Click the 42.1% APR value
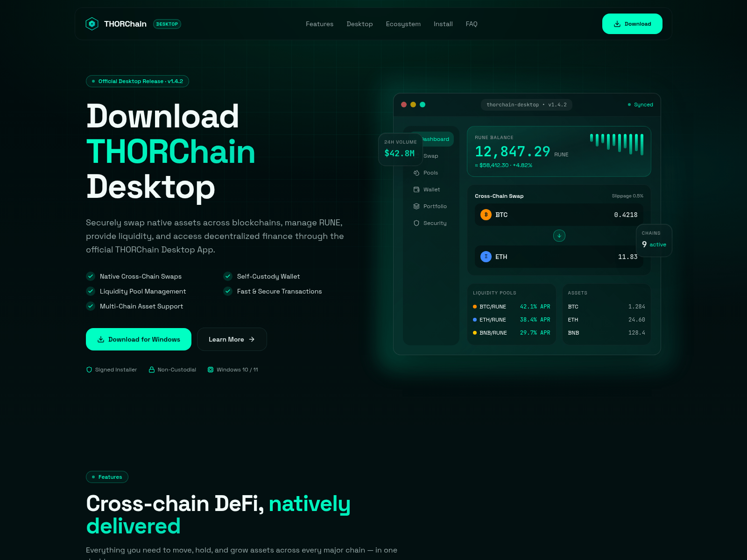747x560 pixels. (535, 307)
